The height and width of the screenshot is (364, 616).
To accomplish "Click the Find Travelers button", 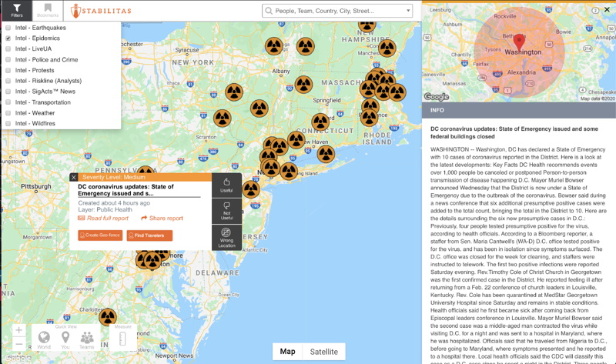I will pyautogui.click(x=149, y=235).
